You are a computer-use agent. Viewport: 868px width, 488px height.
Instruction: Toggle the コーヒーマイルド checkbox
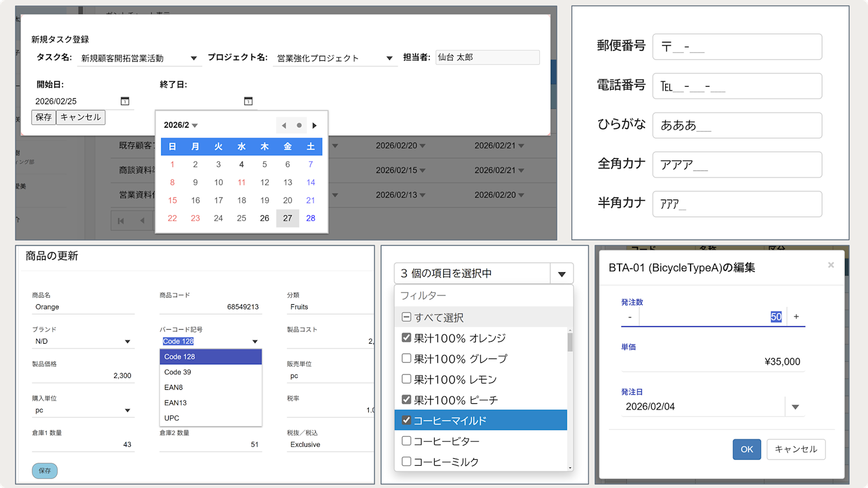coord(406,420)
